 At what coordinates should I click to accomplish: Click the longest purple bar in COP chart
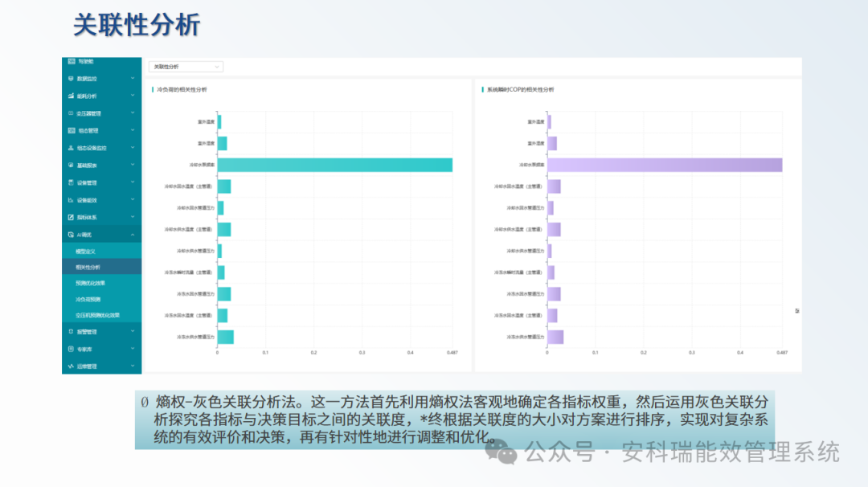[x=665, y=165]
